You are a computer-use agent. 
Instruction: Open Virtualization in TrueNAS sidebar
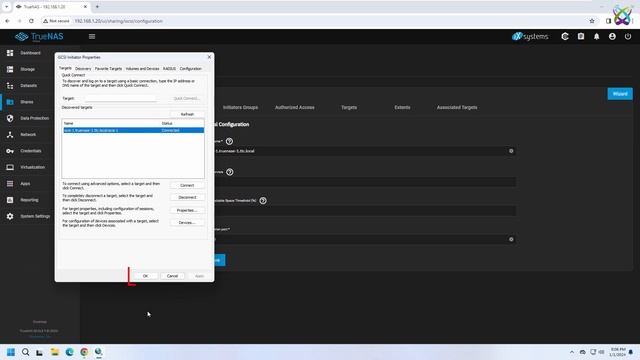[32, 167]
